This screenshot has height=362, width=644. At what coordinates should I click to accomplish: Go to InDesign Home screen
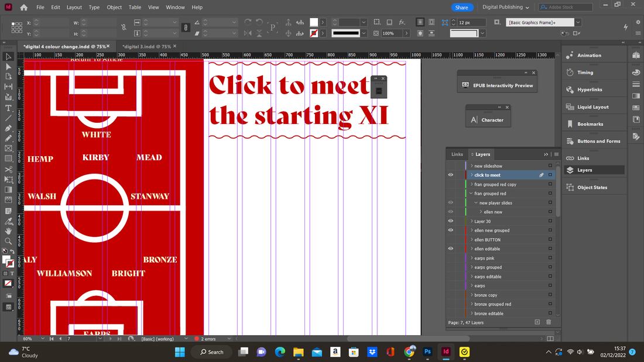click(x=24, y=8)
